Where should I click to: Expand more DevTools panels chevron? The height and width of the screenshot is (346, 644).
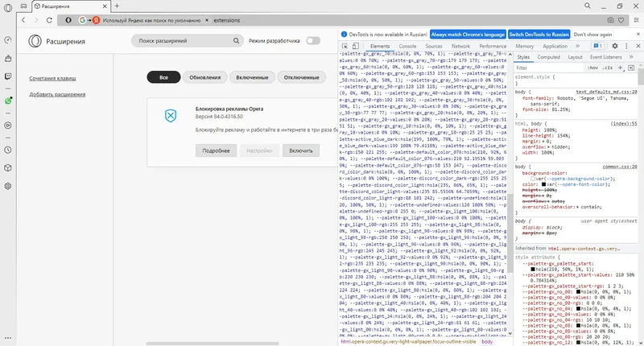point(578,46)
